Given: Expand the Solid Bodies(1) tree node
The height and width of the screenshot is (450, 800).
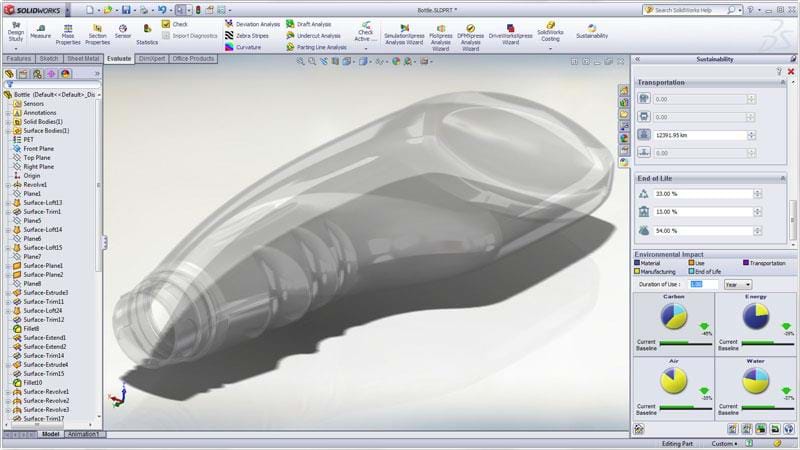Looking at the screenshot, I should point(8,122).
